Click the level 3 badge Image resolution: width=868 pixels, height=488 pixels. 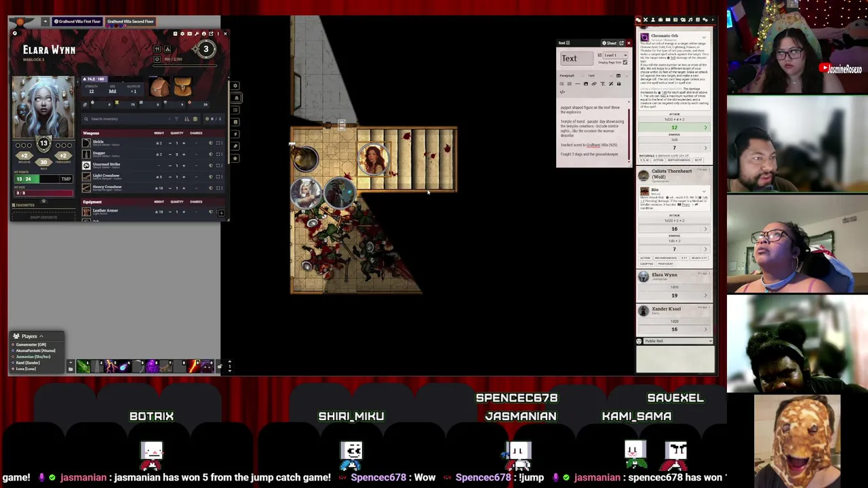206,49
